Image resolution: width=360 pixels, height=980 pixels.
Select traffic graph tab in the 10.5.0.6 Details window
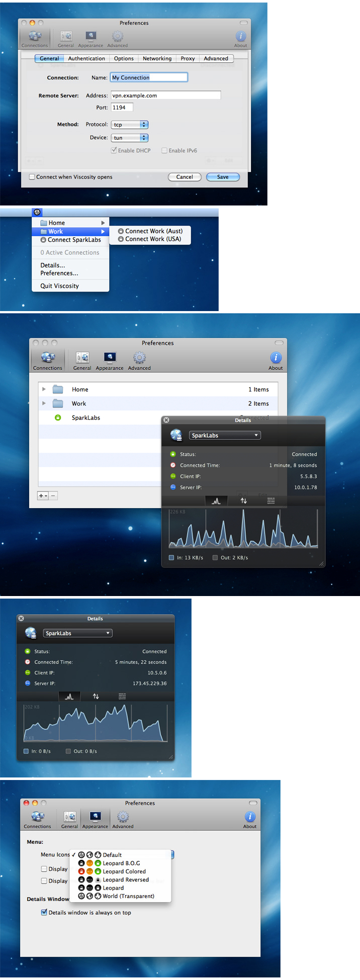(69, 696)
